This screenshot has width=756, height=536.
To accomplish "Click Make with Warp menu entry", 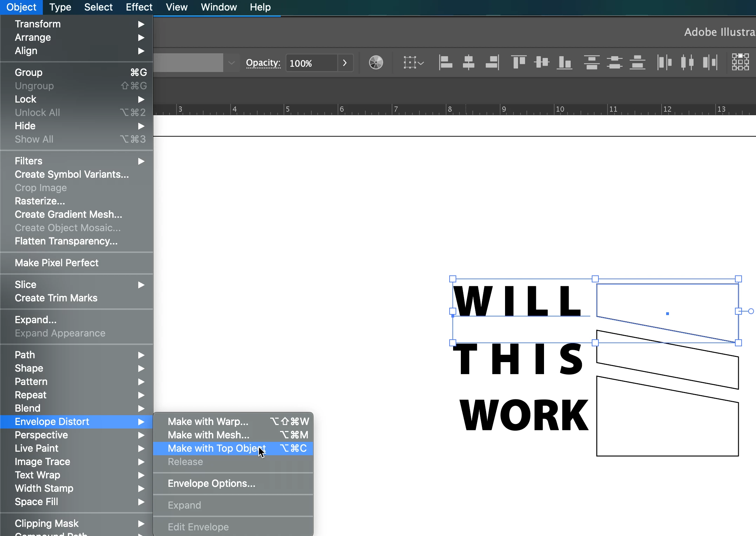I will pos(208,421).
